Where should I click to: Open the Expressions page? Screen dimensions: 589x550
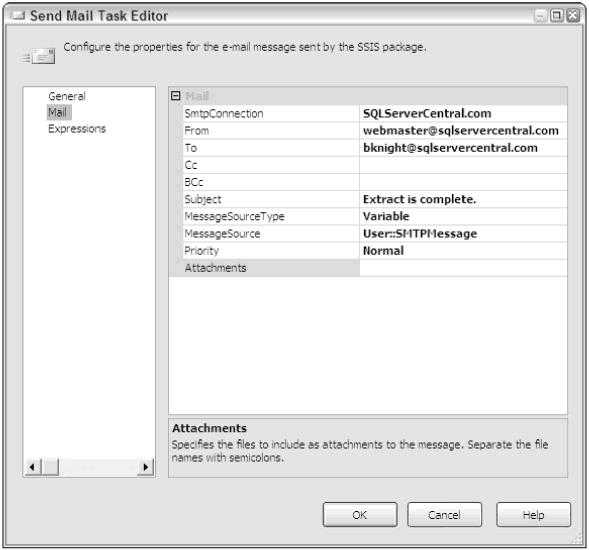tap(77, 129)
